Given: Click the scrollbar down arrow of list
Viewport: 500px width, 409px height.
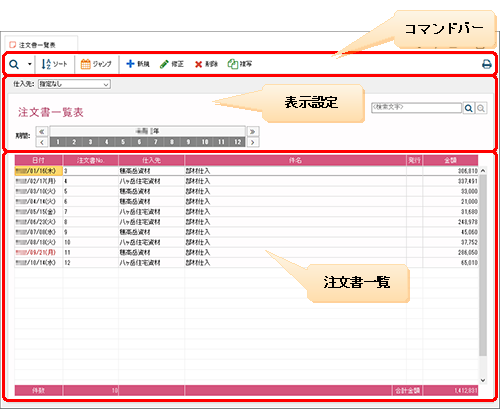Looking at the screenshot, I should [483, 380].
